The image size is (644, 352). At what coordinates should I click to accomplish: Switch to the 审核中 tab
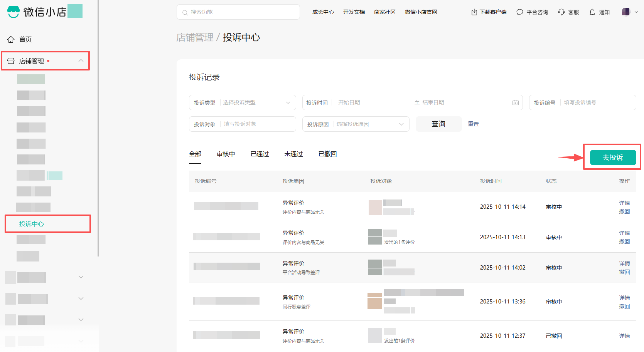pos(226,154)
